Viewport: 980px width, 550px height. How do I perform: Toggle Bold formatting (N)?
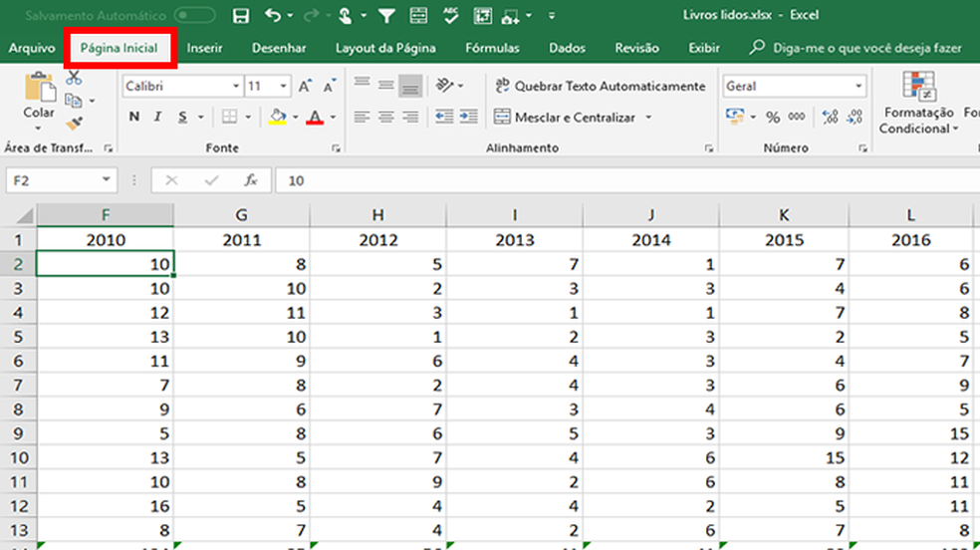click(x=133, y=118)
